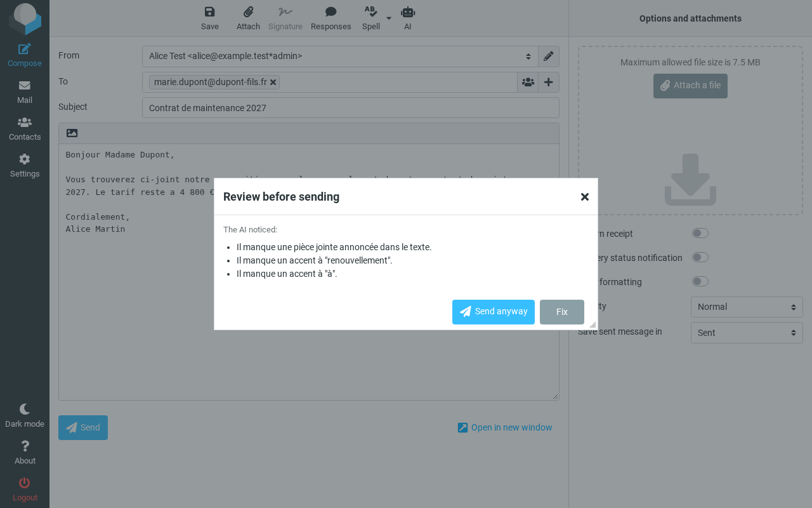Expand the Spell language dropdown arrow

(x=389, y=18)
